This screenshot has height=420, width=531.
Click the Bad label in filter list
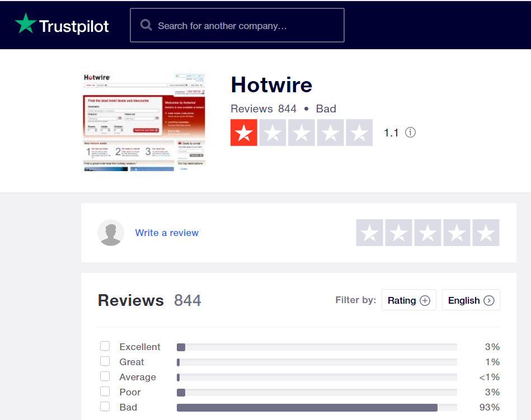[128, 407]
